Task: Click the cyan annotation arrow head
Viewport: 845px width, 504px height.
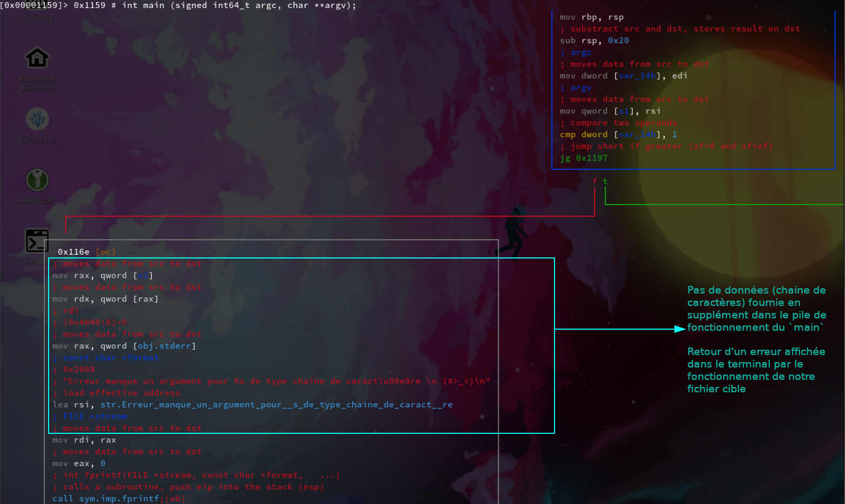Action: 680,329
